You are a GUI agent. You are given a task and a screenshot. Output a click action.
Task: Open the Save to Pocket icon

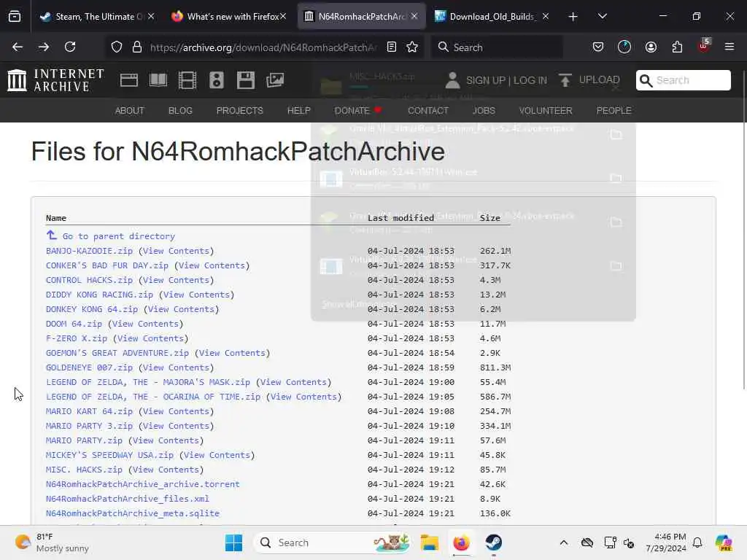tap(598, 47)
